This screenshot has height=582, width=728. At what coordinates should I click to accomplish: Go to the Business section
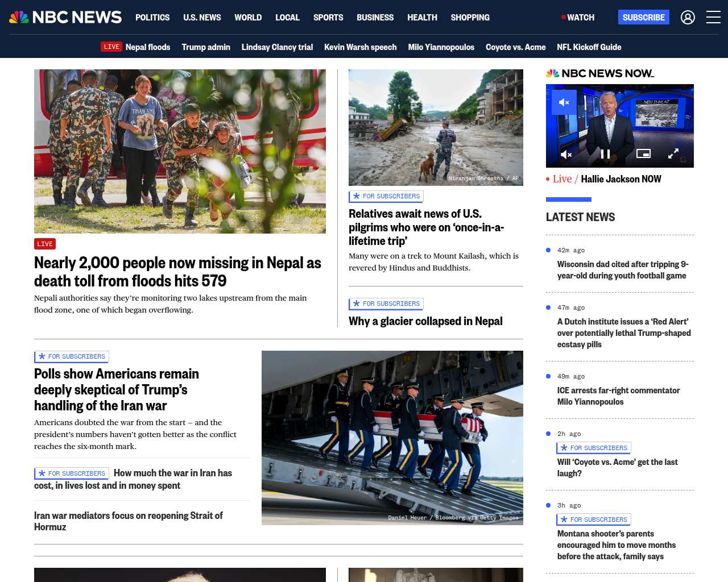375,18
